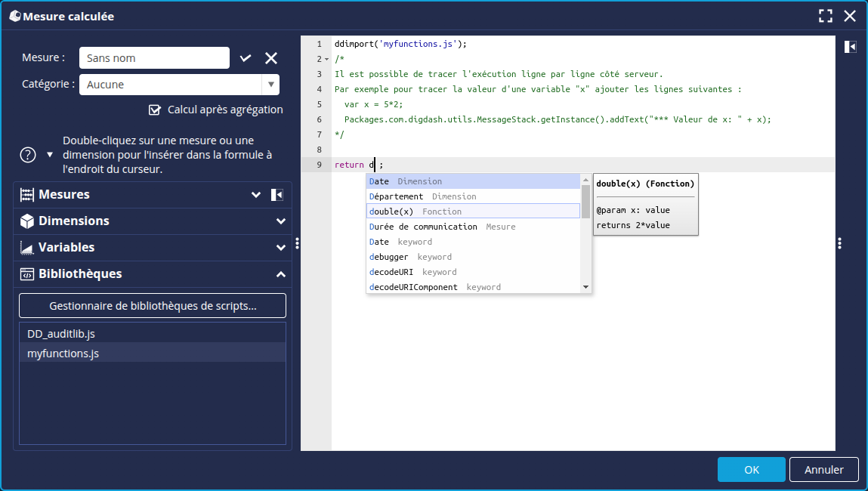Select decodeURIComponent keyword suggestion
868x491 pixels.
tap(474, 287)
